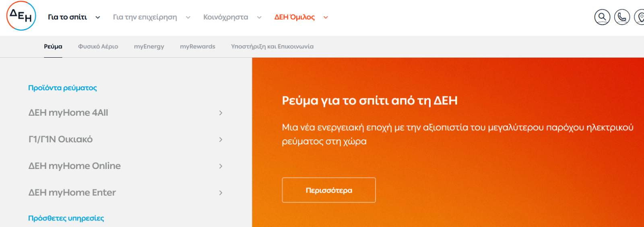Open the search magnifier icon
This screenshot has width=644, height=227.
click(602, 17)
